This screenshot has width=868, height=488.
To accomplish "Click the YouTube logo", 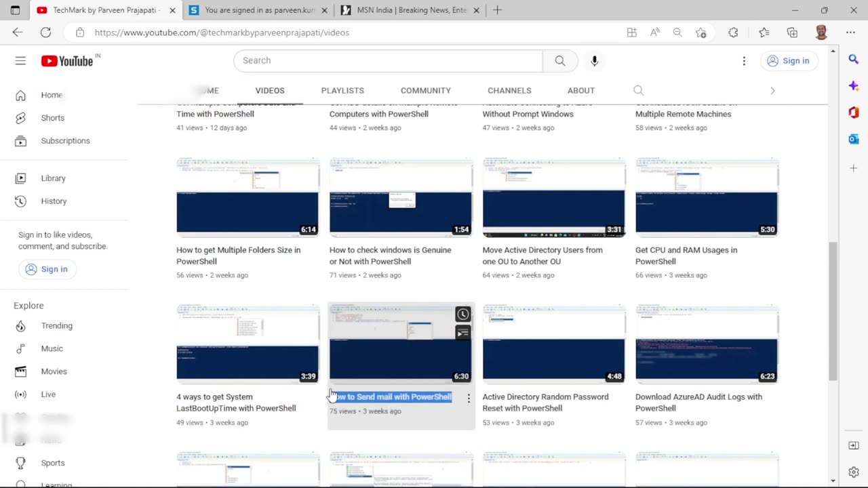I will point(66,61).
